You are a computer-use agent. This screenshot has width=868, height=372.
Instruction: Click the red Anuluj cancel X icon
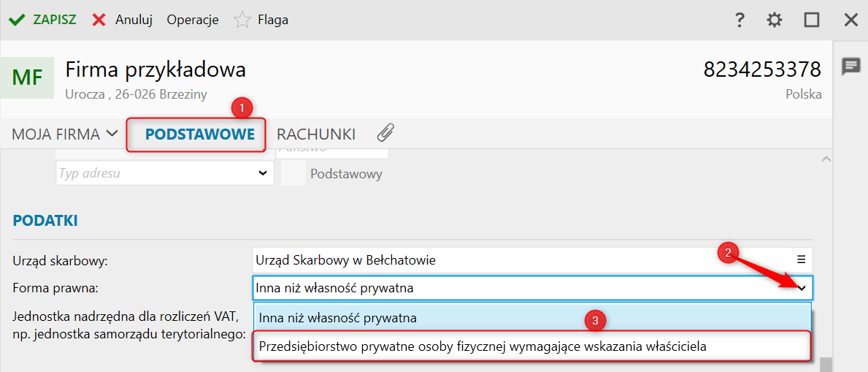coord(99,20)
